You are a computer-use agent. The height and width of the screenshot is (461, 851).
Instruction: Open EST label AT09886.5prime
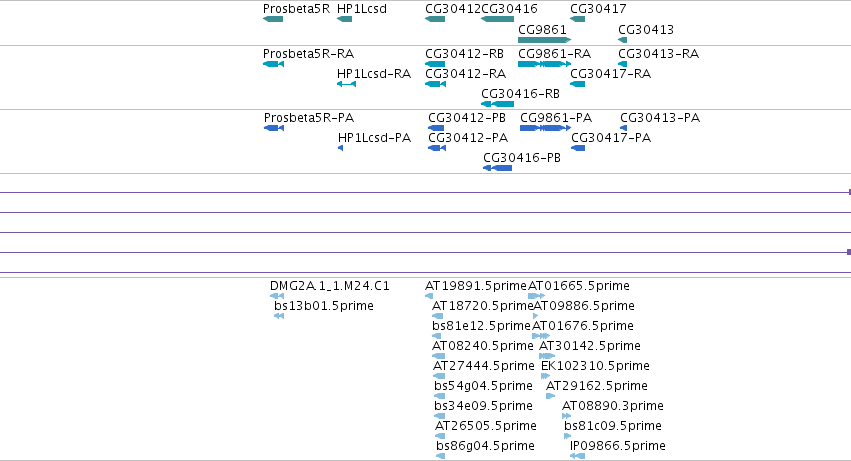pos(584,306)
